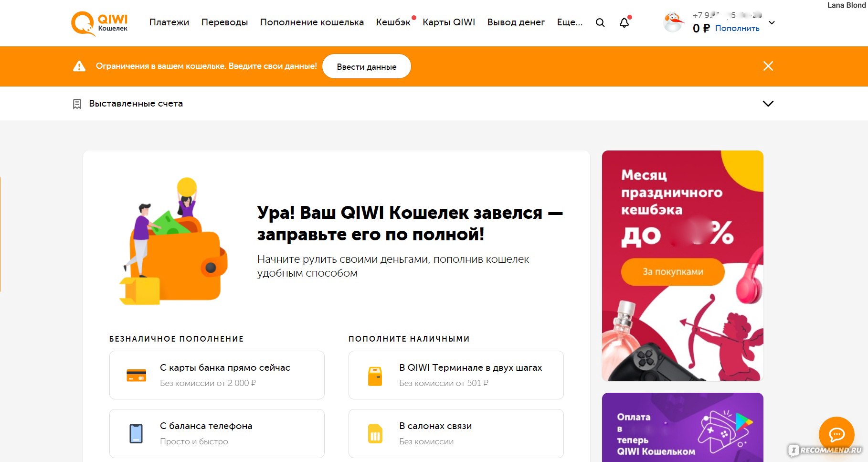Click the Ввести данные button
Screen dimensions: 868x462
pyautogui.click(x=367, y=66)
